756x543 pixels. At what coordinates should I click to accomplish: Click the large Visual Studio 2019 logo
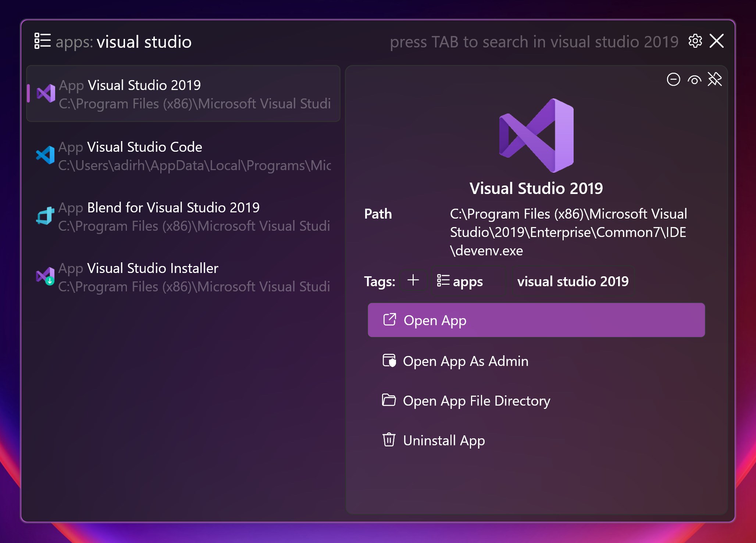[536, 135]
